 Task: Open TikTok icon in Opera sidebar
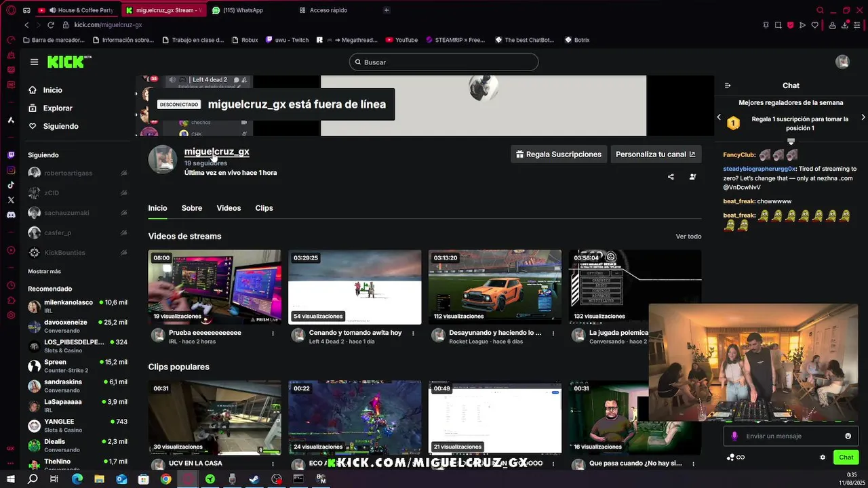coord(11,184)
